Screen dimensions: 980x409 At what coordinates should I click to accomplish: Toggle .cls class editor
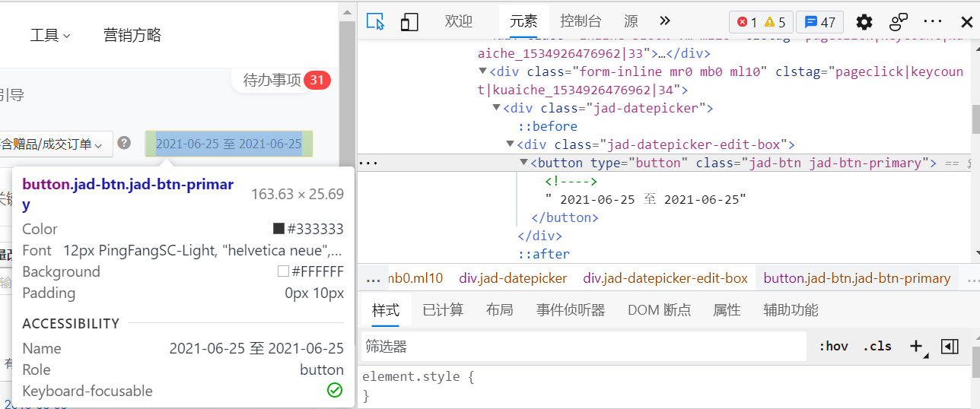[877, 346]
